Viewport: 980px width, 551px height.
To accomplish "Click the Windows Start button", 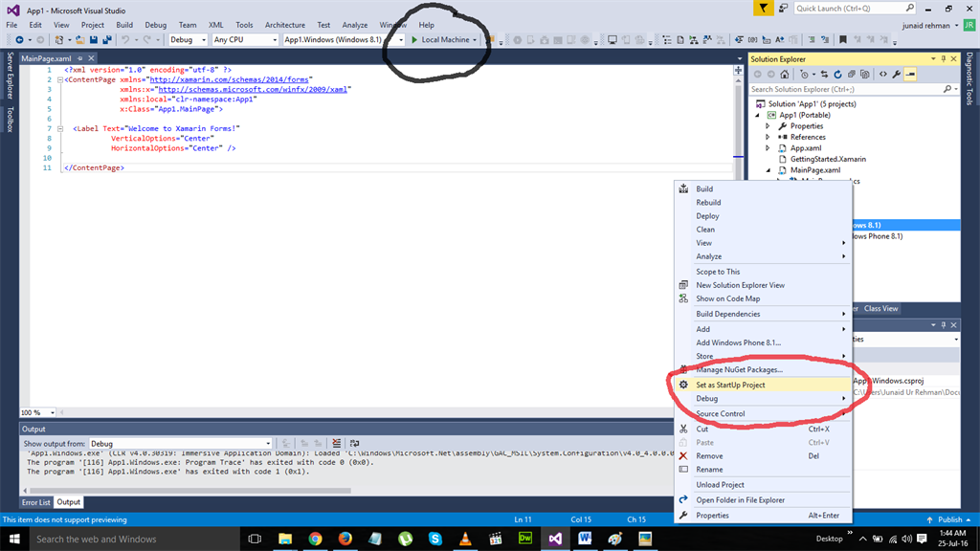I will 13,539.
